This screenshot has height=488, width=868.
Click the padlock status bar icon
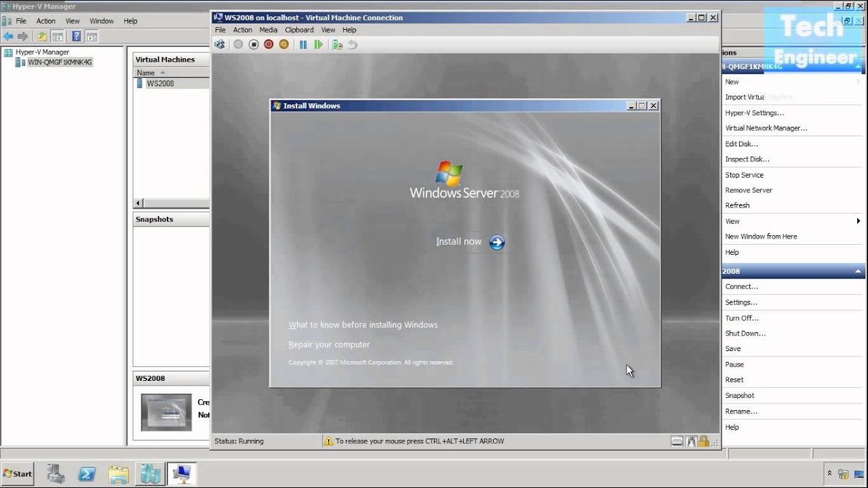point(705,441)
